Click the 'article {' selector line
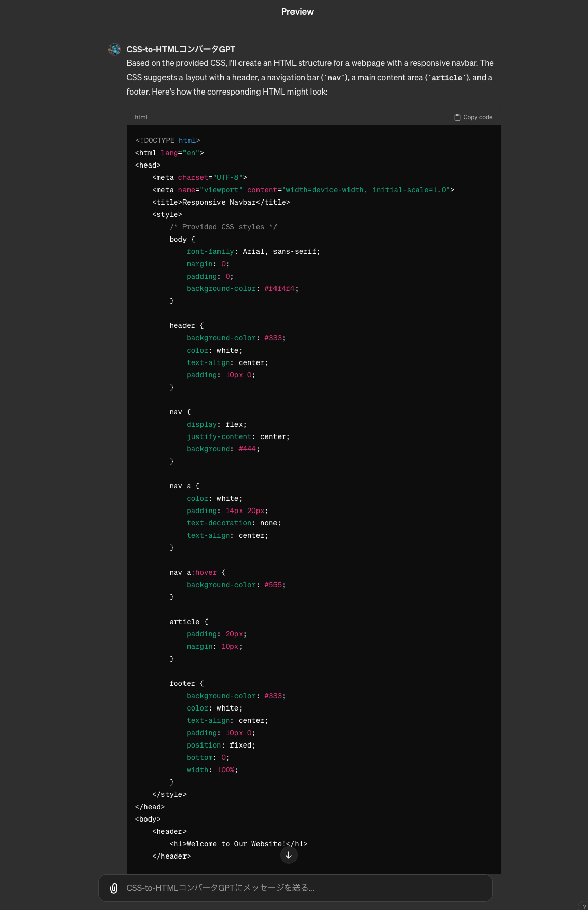Screen dimensions: 588x910 [189, 622]
